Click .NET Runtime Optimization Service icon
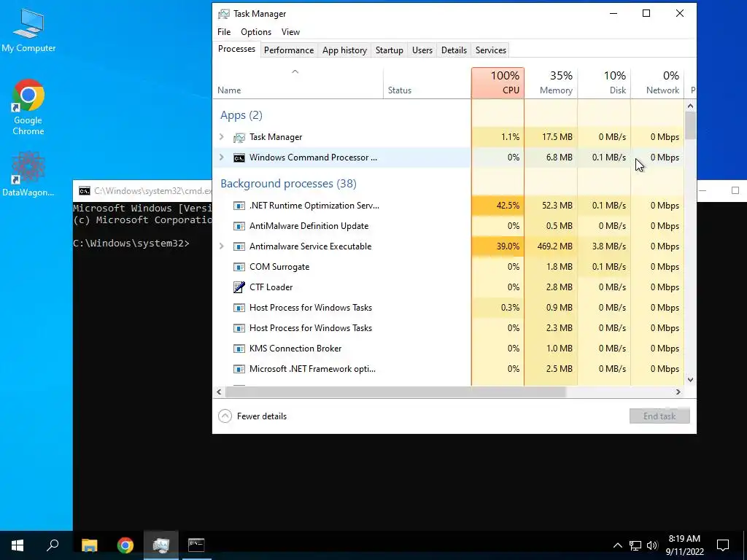The height and width of the screenshot is (560, 747). pos(239,206)
